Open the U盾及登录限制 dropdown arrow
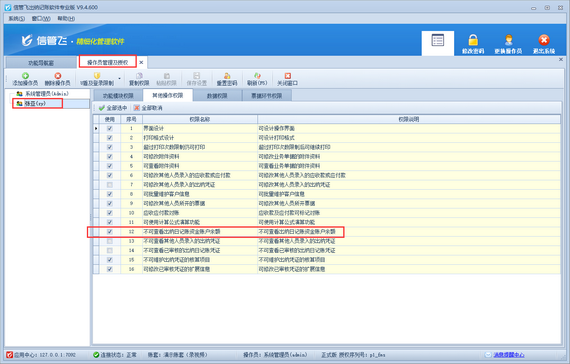The width and height of the screenshot is (570, 364). pyautogui.click(x=120, y=79)
